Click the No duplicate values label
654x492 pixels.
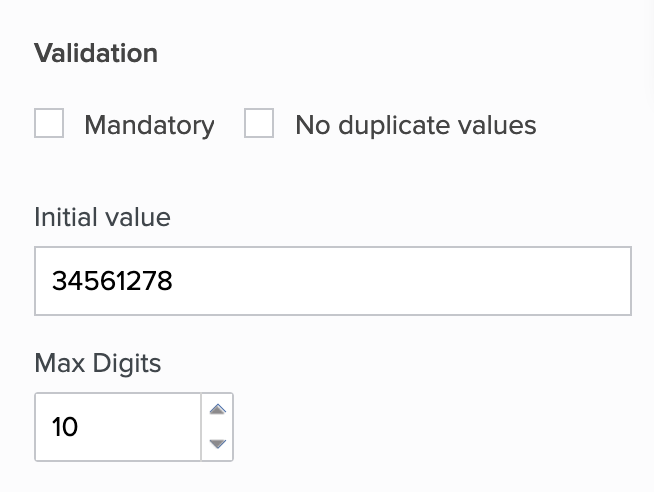click(415, 125)
